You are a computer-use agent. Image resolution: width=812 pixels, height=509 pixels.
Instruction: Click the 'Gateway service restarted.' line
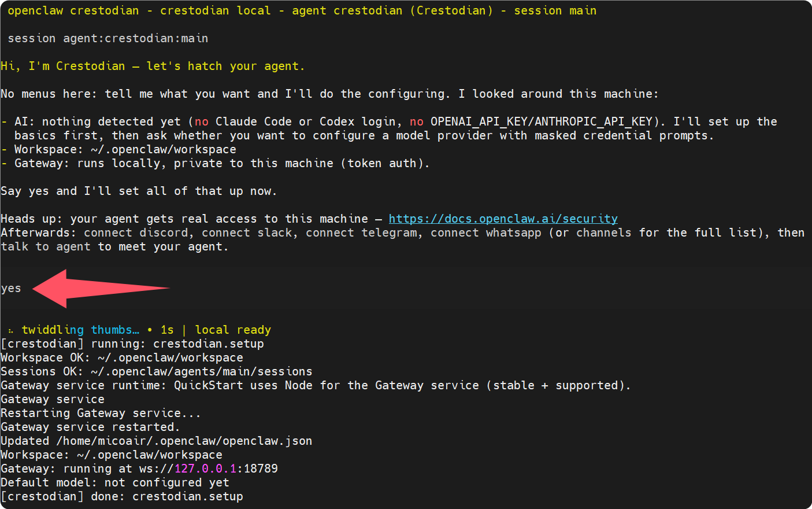[x=90, y=427]
